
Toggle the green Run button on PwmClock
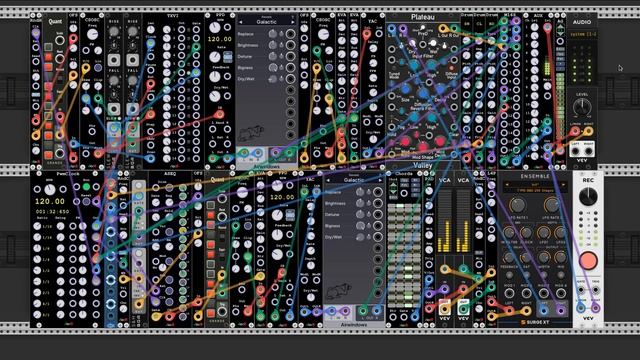[86, 187]
